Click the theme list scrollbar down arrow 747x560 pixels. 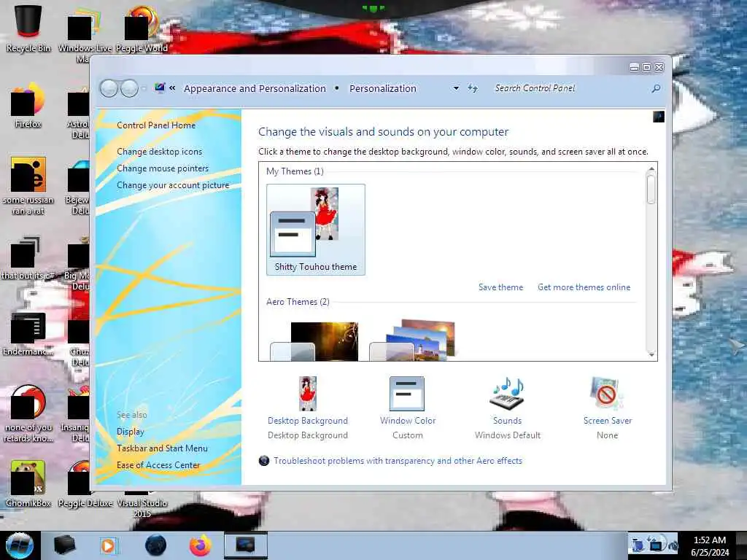click(x=651, y=354)
